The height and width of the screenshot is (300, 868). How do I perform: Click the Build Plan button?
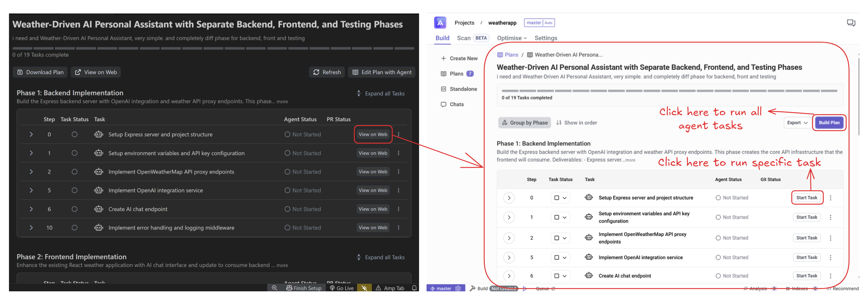(829, 123)
